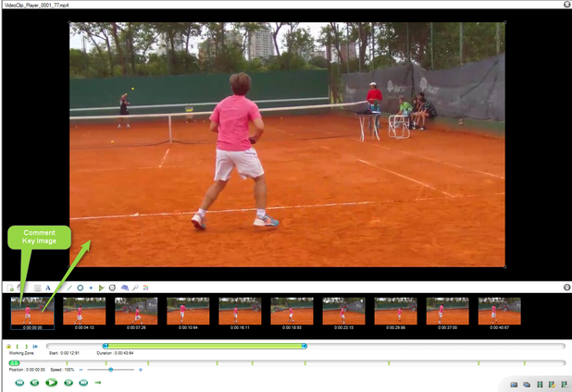Toggle the loop playback mode arrow
Image resolution: width=572 pixels, height=392 pixels.
(97, 382)
